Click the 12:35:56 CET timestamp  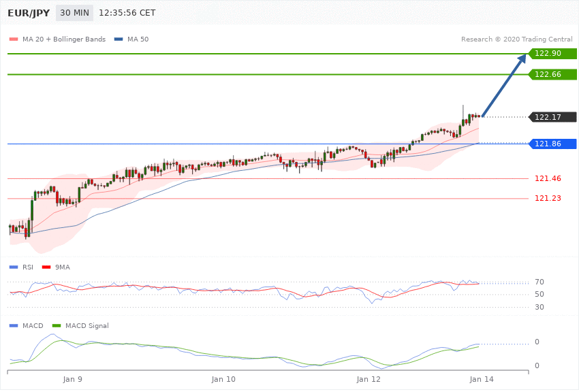[x=127, y=13]
